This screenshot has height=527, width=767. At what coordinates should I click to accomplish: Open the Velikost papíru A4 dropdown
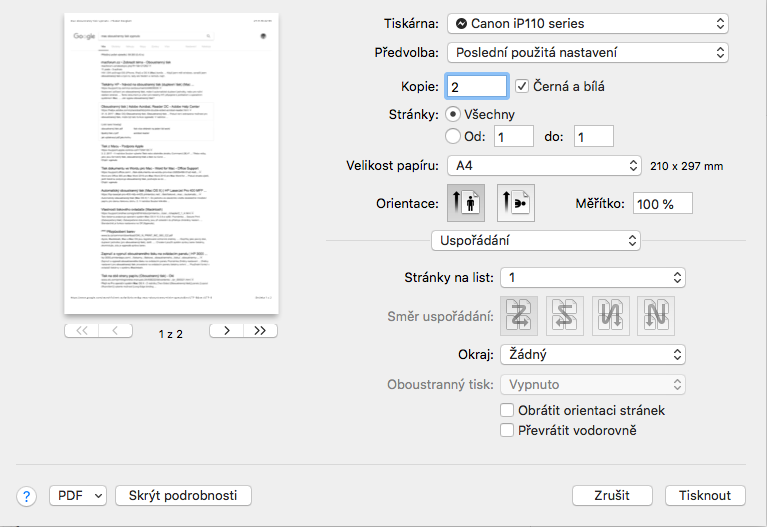pos(543,165)
